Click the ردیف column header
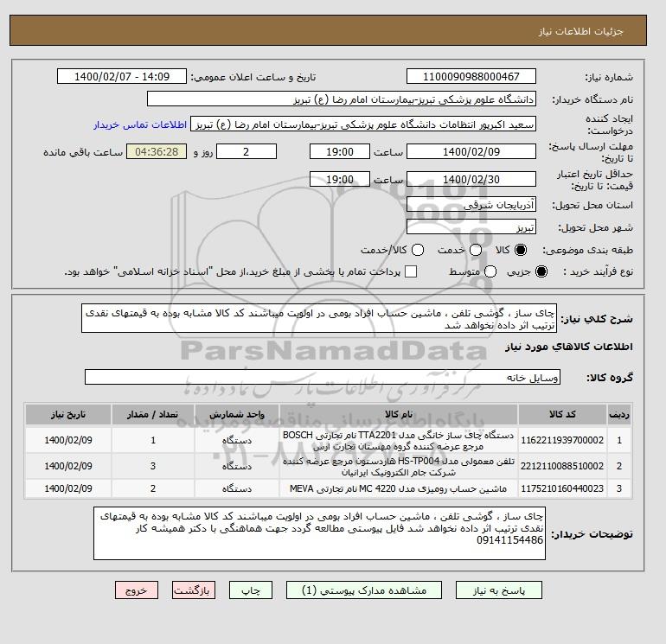This screenshot has height=644, width=666. pos(618,414)
